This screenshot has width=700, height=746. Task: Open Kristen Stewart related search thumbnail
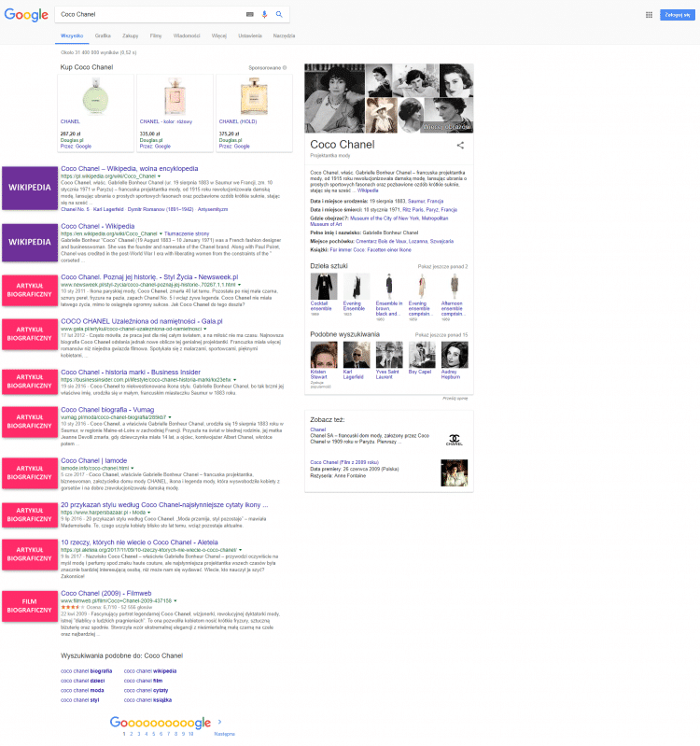[x=323, y=355]
